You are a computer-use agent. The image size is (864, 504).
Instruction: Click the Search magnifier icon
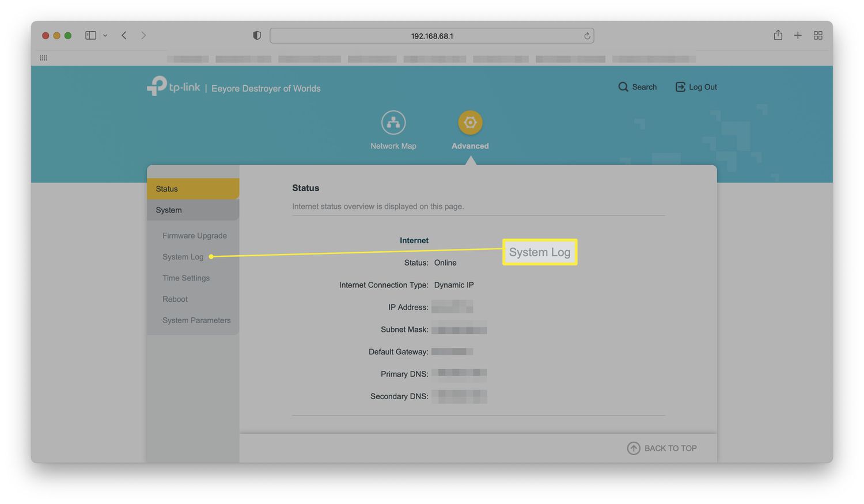click(x=623, y=87)
